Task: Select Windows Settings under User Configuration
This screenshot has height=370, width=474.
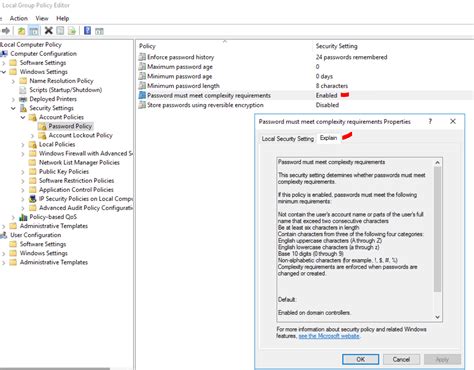Action: pos(43,253)
